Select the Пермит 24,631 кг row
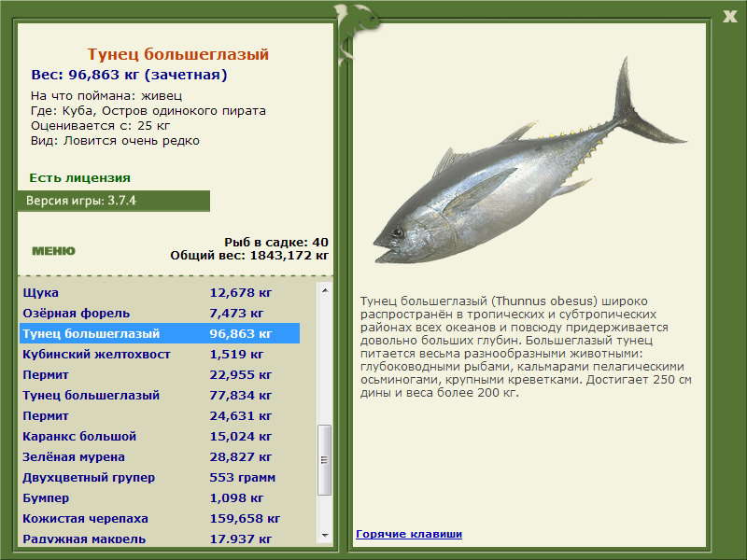This screenshot has width=747, height=560. [160, 415]
